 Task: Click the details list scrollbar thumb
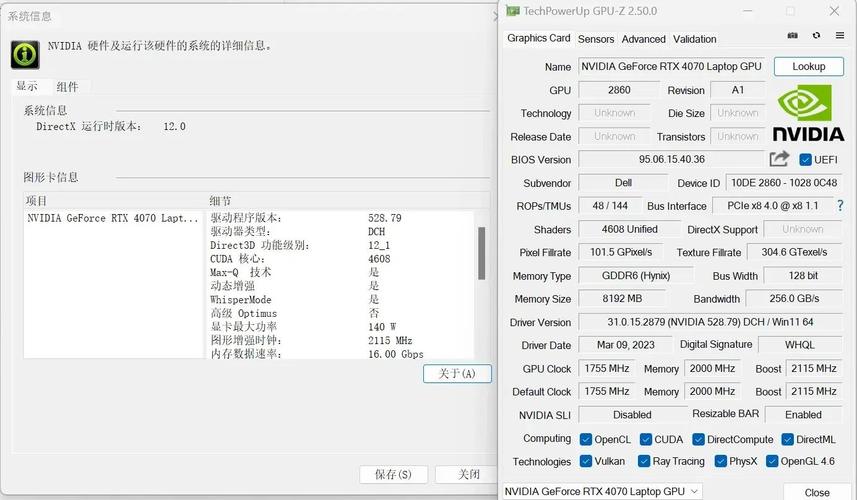482,253
